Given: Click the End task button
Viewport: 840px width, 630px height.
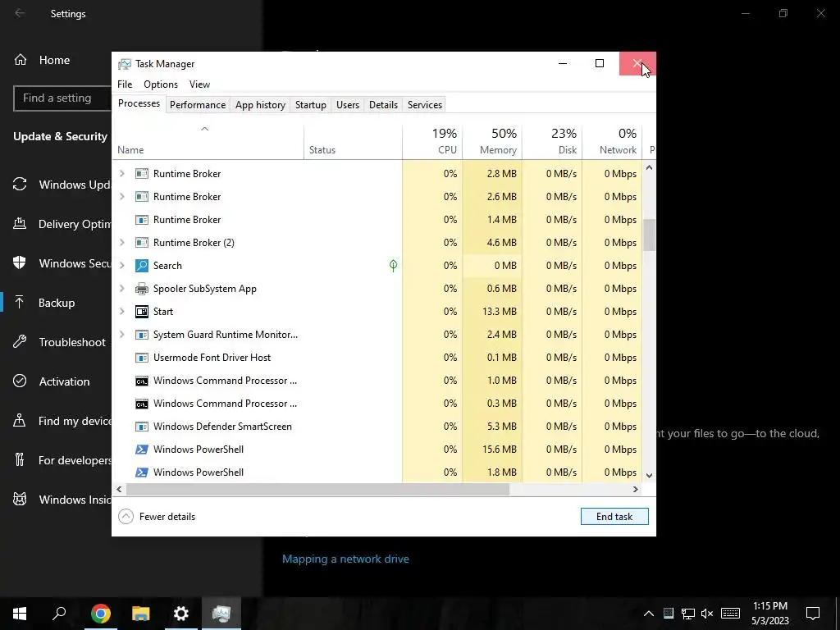Looking at the screenshot, I should (x=614, y=517).
